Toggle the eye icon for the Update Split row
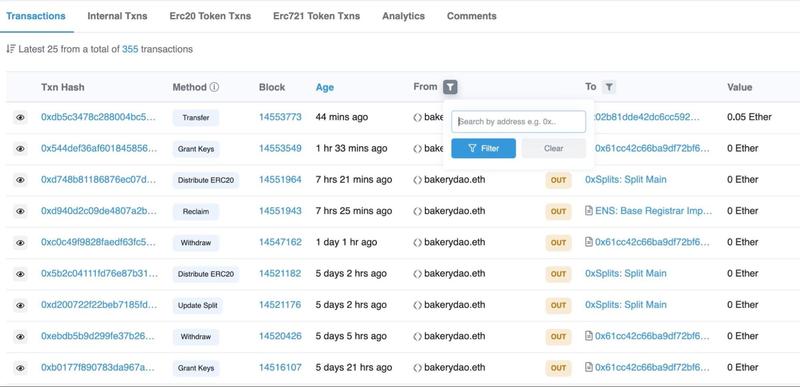800x387 pixels. coord(20,305)
